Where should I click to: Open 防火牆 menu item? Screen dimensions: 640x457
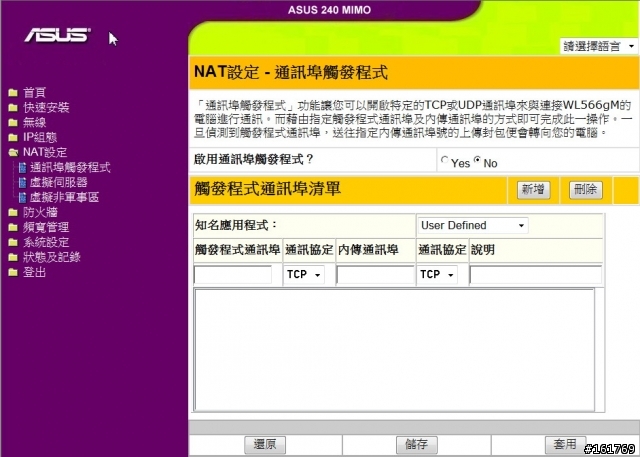pos(40,213)
